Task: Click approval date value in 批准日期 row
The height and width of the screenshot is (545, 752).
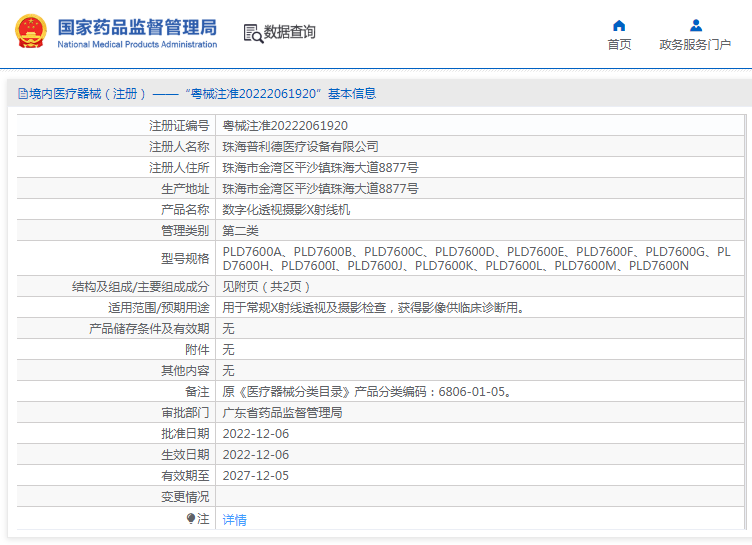Action: [x=256, y=434]
